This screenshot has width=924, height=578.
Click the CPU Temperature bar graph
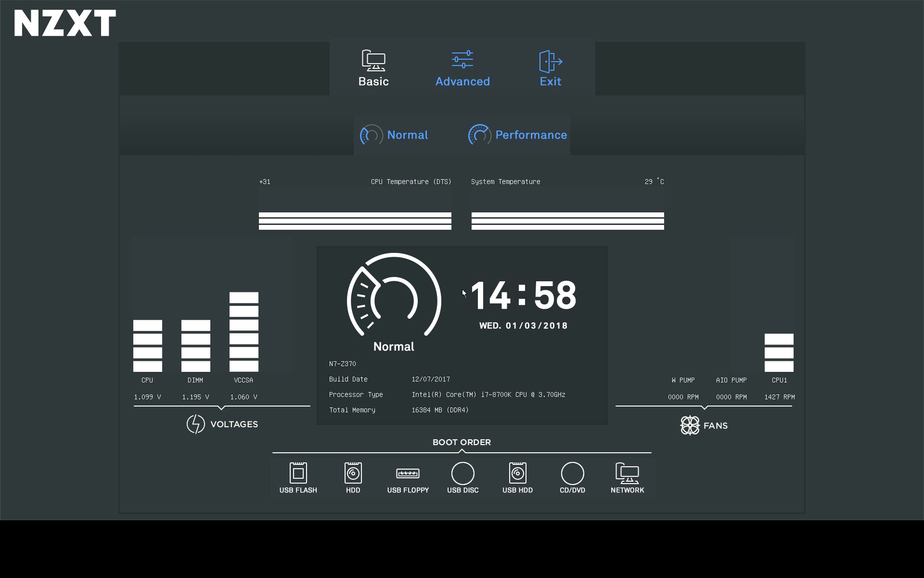pyautogui.click(x=355, y=221)
